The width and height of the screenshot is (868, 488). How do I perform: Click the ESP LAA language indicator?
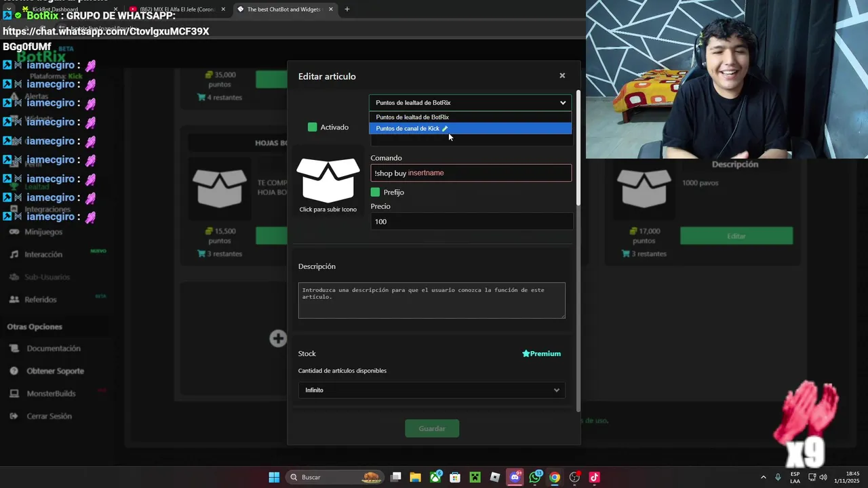click(x=795, y=477)
